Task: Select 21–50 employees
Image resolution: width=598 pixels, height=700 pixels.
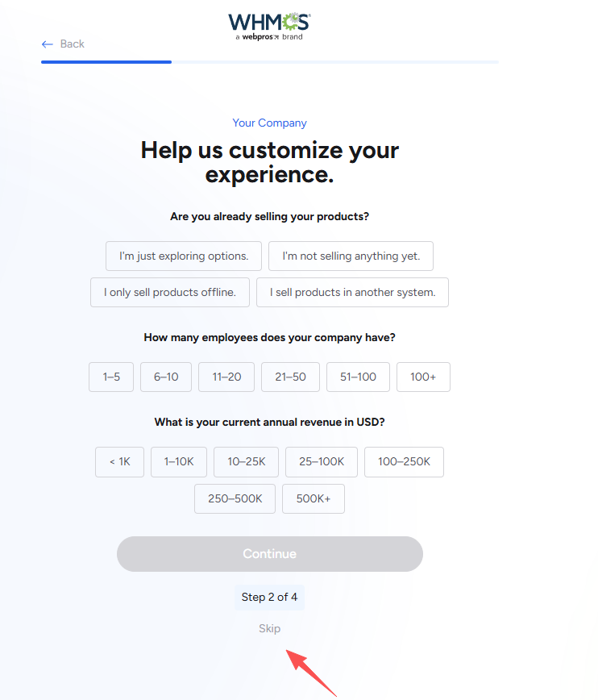Action: coord(290,377)
